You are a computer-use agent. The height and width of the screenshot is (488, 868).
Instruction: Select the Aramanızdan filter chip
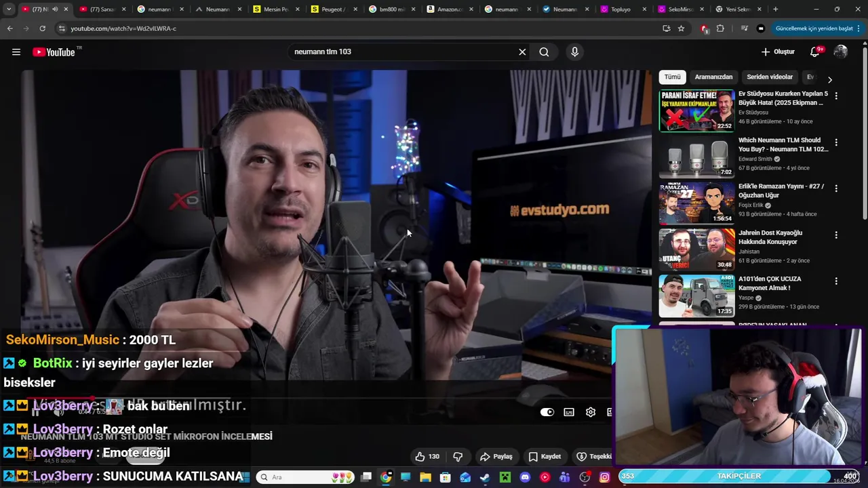713,77
